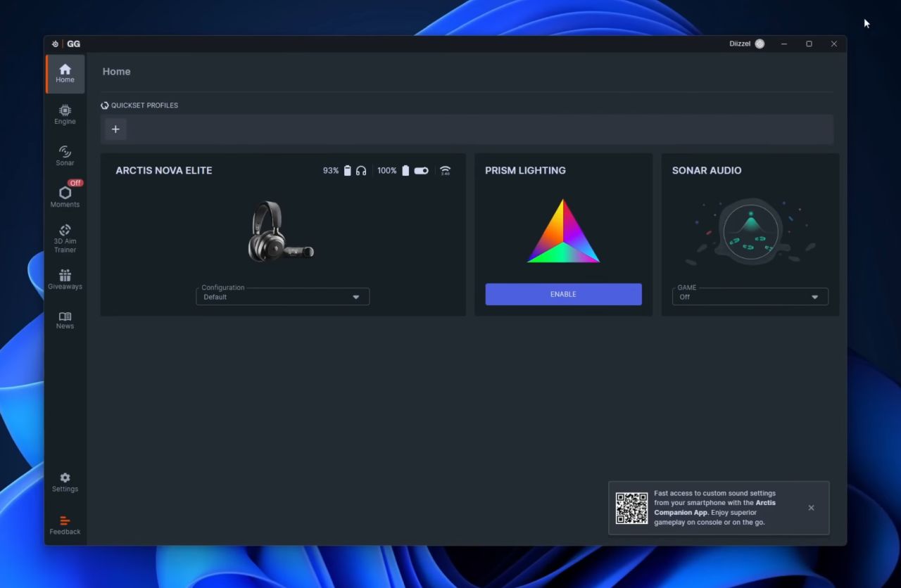Expand the Sonar Audio GAME dropdown
The image size is (901, 588).
point(750,297)
